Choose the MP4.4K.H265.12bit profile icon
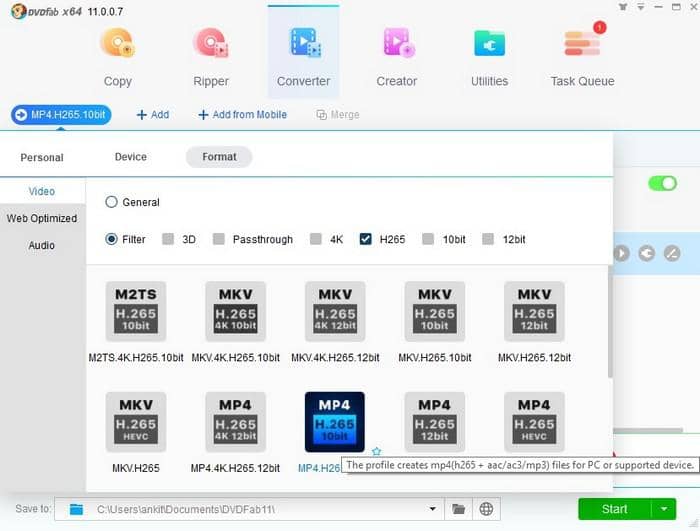 coord(236,422)
